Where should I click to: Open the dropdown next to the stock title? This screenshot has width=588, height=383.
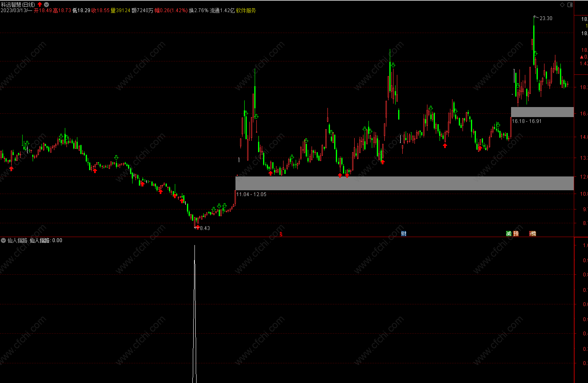[x=46, y=5]
